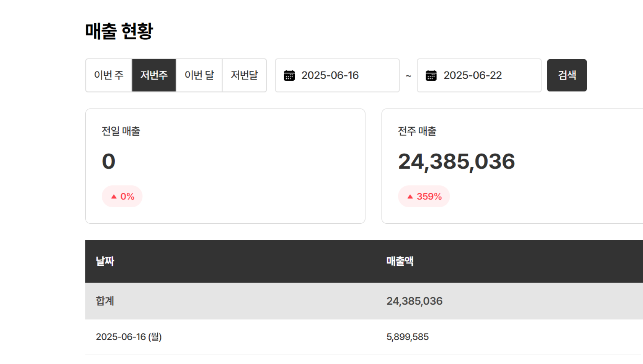Screen dimensions: 643x364
Task: Switch to the 이번 달 tab
Action: coord(199,75)
